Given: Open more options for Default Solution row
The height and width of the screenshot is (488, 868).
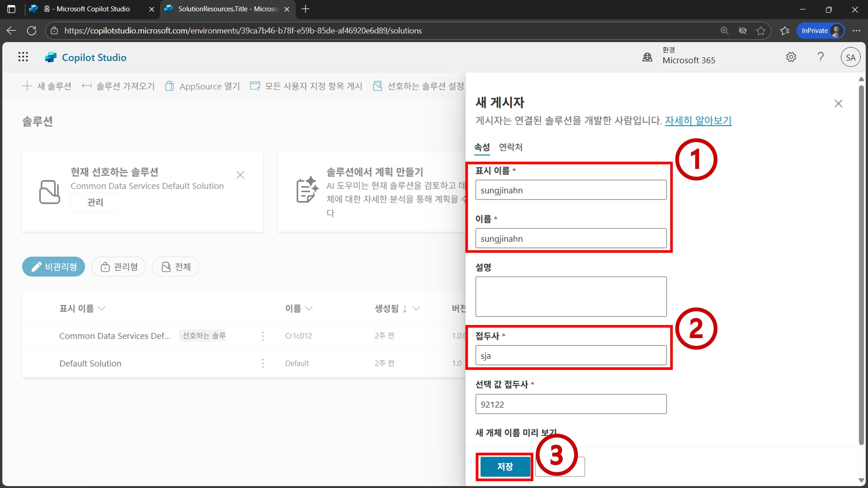Looking at the screenshot, I should [263, 363].
